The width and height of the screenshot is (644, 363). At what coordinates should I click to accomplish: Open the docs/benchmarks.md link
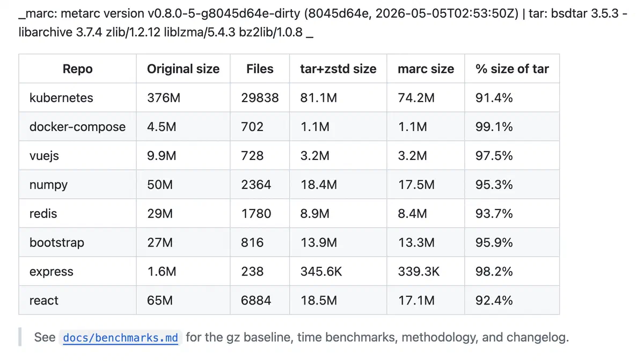(x=121, y=338)
